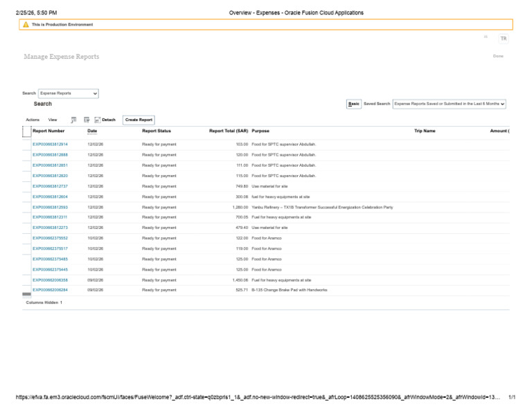Click the 749.80 report total cell
Screen dimensions: 532x411
click(242, 186)
